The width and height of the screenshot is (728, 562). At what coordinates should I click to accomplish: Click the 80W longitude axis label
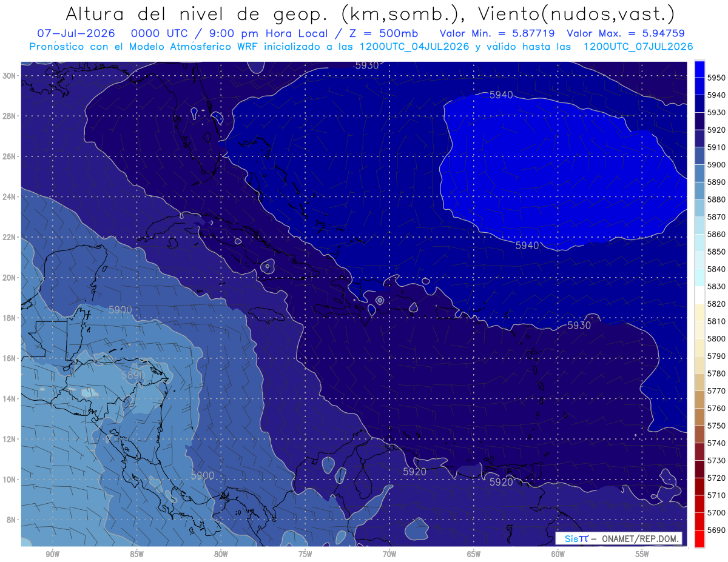(x=221, y=554)
